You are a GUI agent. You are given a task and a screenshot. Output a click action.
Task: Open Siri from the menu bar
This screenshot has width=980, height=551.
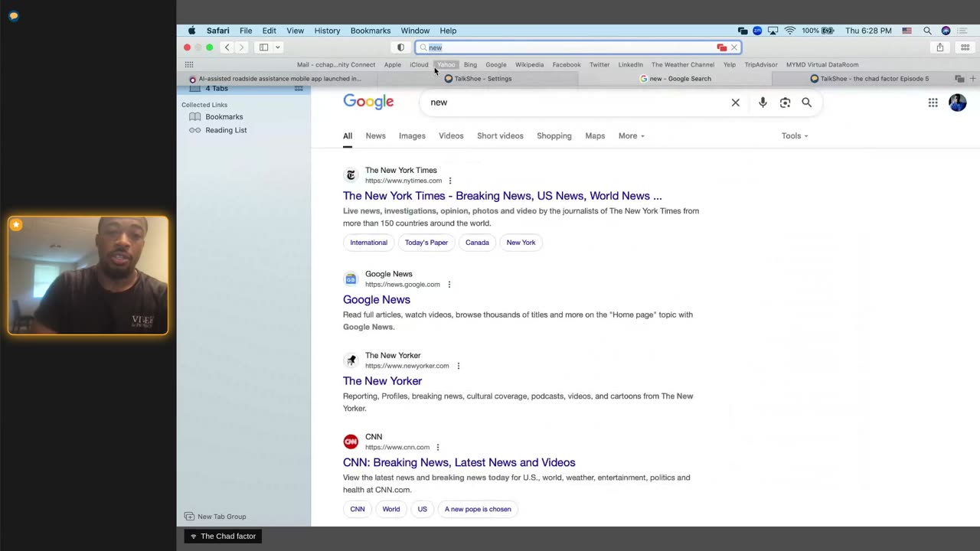tap(946, 31)
